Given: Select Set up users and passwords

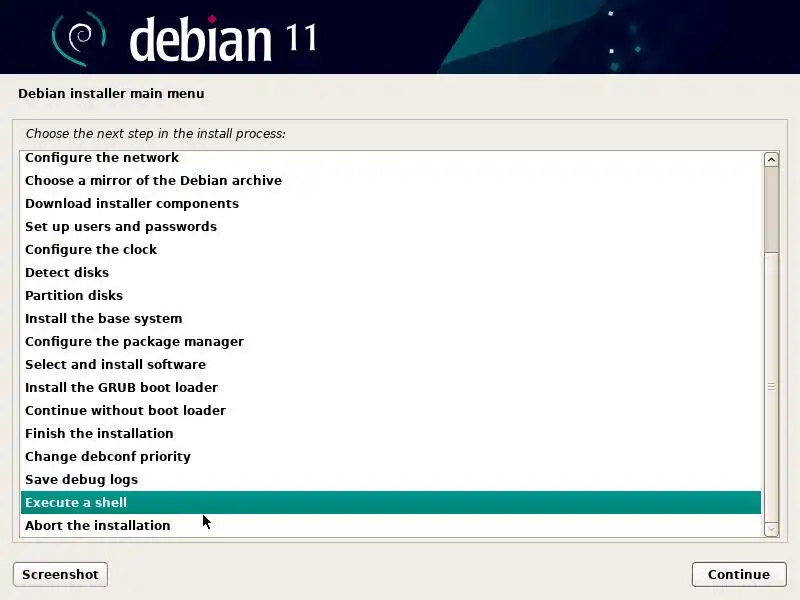Looking at the screenshot, I should click(390, 227).
